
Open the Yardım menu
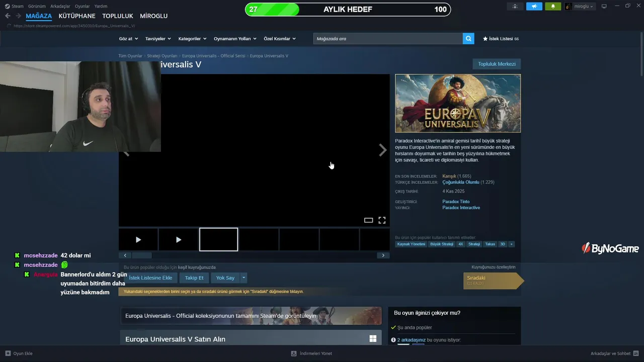pos(101,6)
